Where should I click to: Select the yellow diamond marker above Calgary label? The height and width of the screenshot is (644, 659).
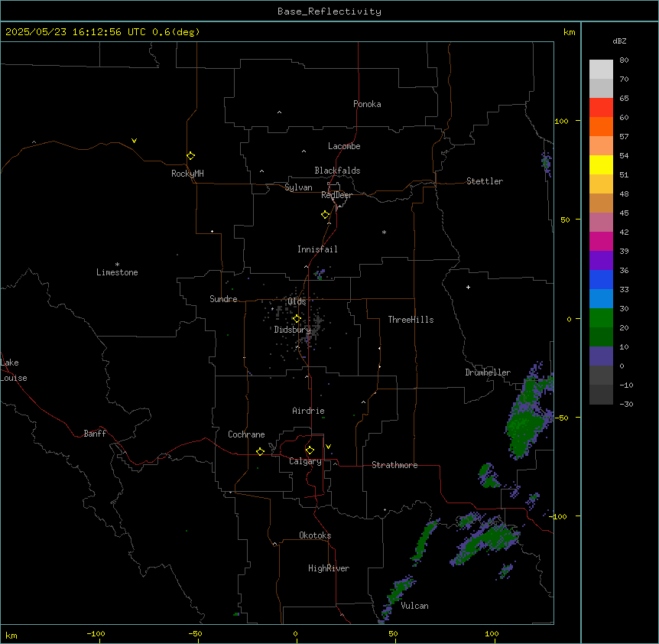coord(310,450)
